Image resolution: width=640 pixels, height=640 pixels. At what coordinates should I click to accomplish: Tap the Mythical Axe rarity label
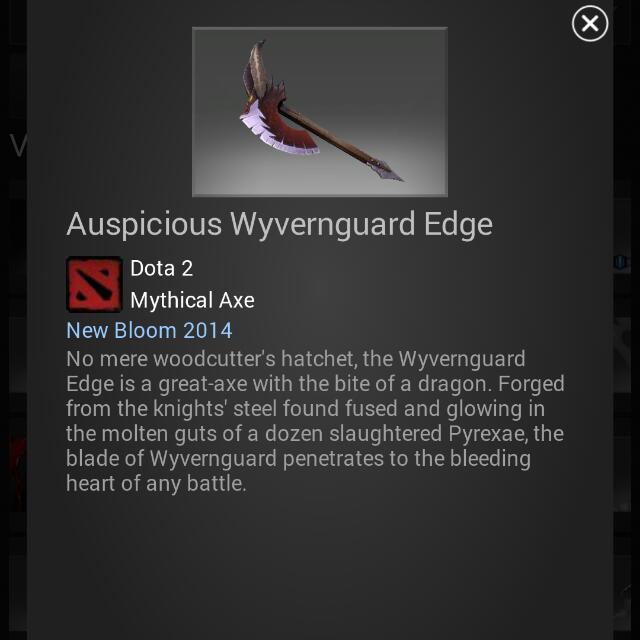192,300
